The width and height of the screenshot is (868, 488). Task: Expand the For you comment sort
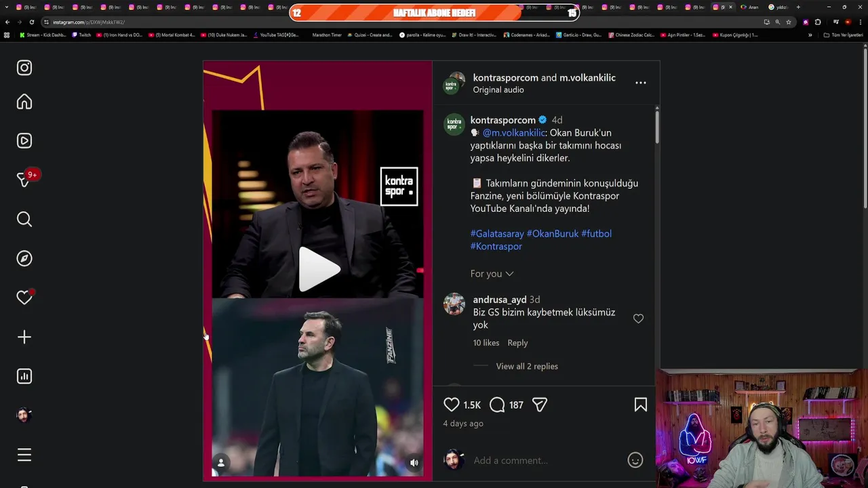coord(492,274)
